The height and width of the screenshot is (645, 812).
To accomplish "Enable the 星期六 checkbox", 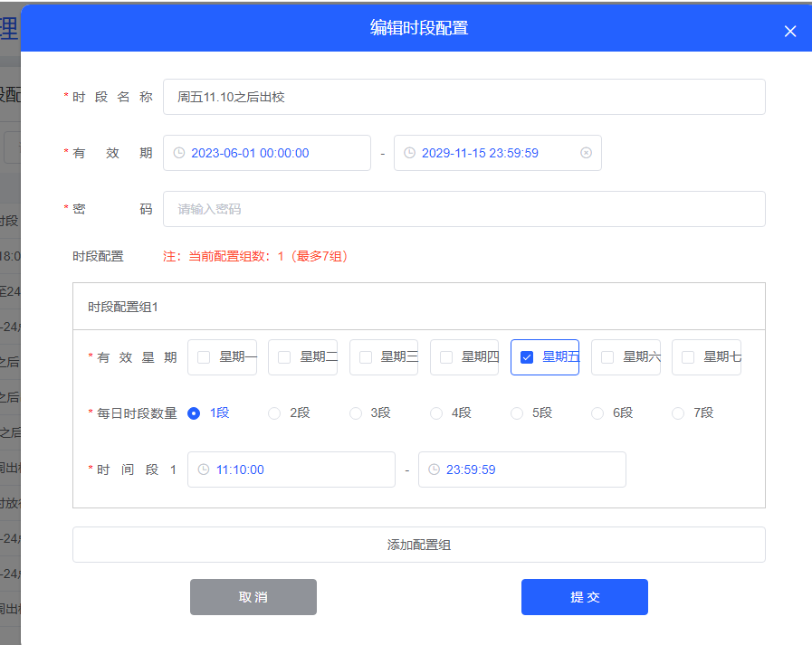I will pyautogui.click(x=607, y=357).
